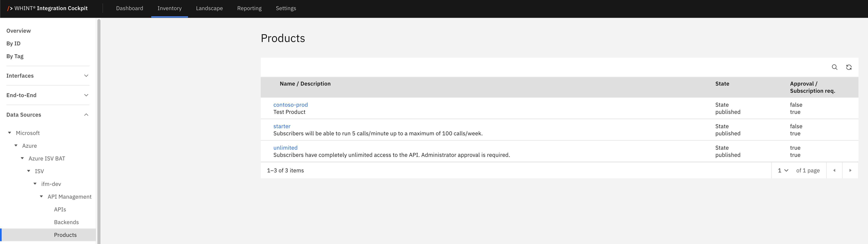Open the unlimited product link
Screen dimensions: 868x244
tap(285, 148)
